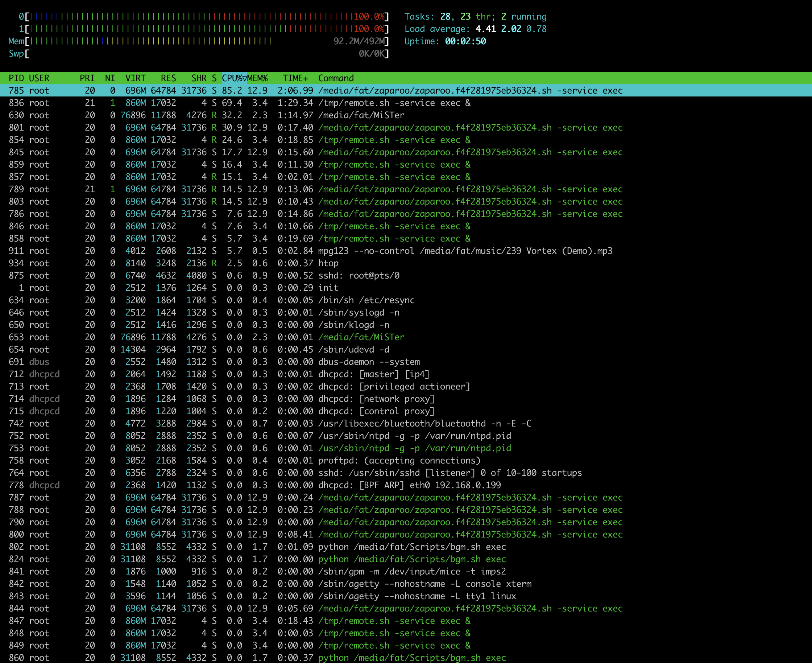This screenshot has height=663, width=812.
Task: Select dhcpcd [control proxy] process
Action: tap(406, 411)
